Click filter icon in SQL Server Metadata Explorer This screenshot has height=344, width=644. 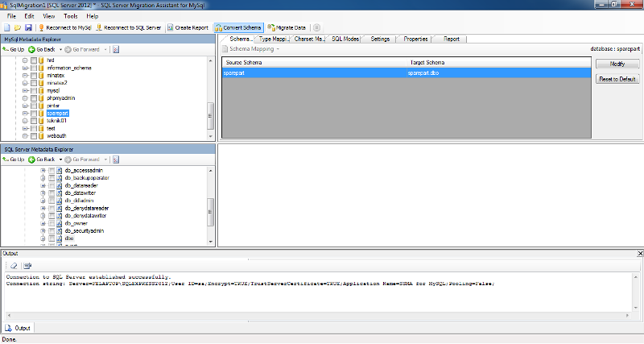(116, 160)
